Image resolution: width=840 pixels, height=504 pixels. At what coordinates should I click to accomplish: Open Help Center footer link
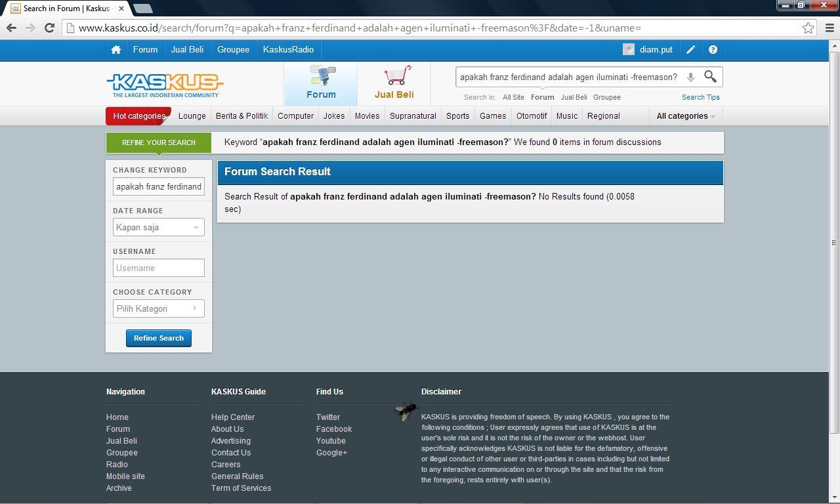[232, 417]
